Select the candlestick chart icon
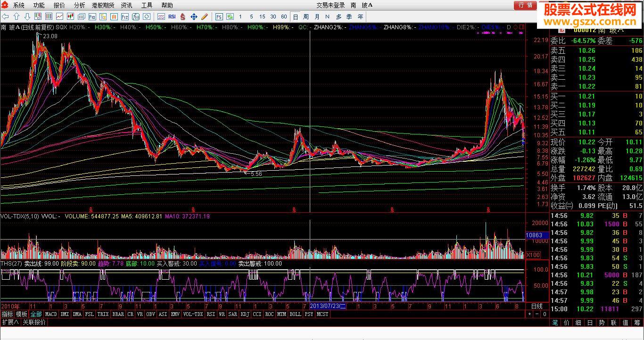The width and height of the screenshot is (644, 340). tap(70, 17)
